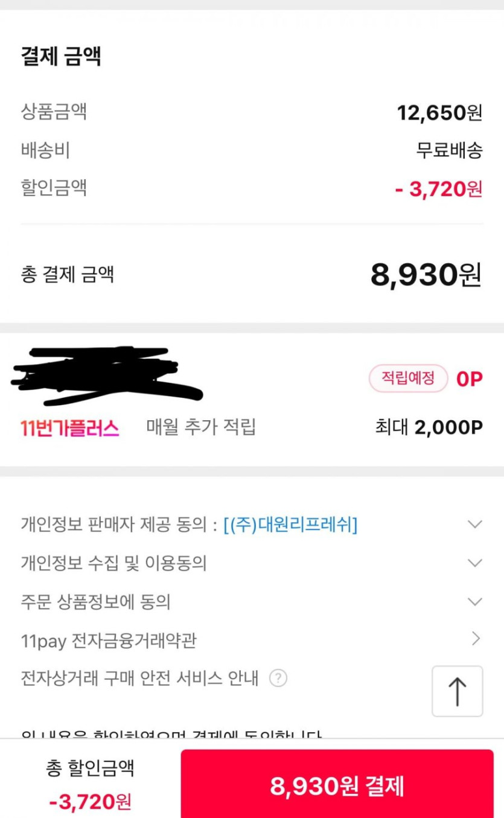
Task: Tap the 총 결제 금액 8,930원 amount
Action: click(x=426, y=275)
